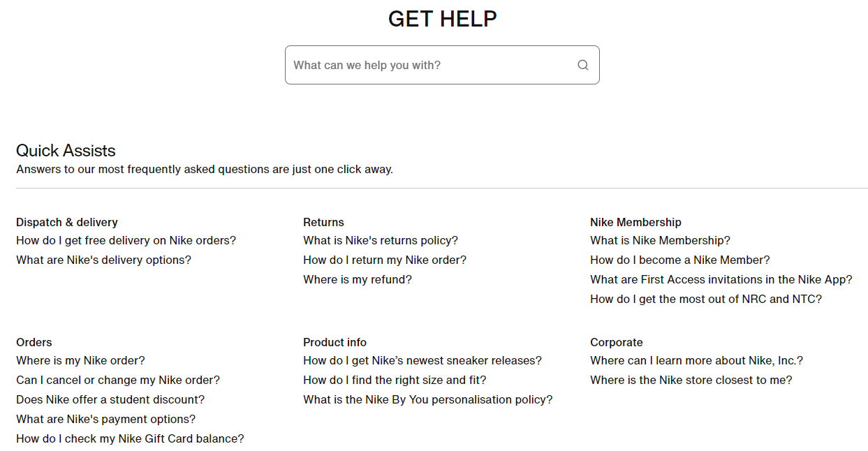Open "How do I get the most out of NRC and NTC?"
Screen dimensions: 868x451
click(706, 299)
